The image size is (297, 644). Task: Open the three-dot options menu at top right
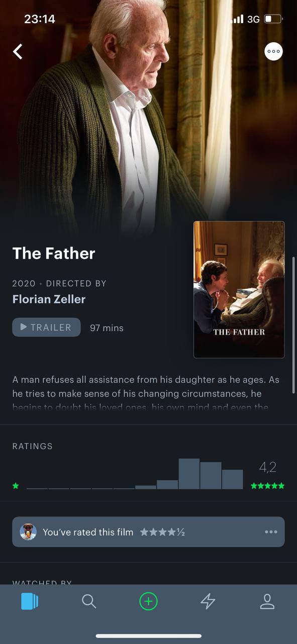273,51
